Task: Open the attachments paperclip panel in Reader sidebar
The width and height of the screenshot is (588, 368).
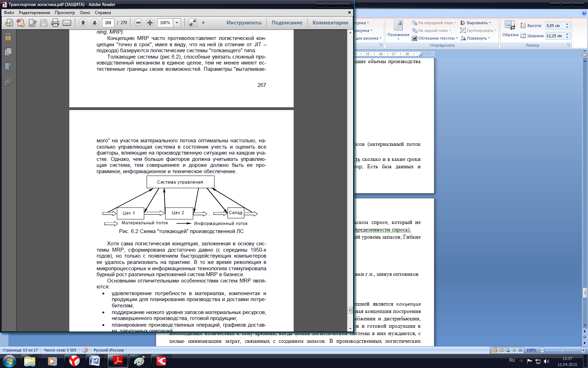Action: click(x=8, y=82)
